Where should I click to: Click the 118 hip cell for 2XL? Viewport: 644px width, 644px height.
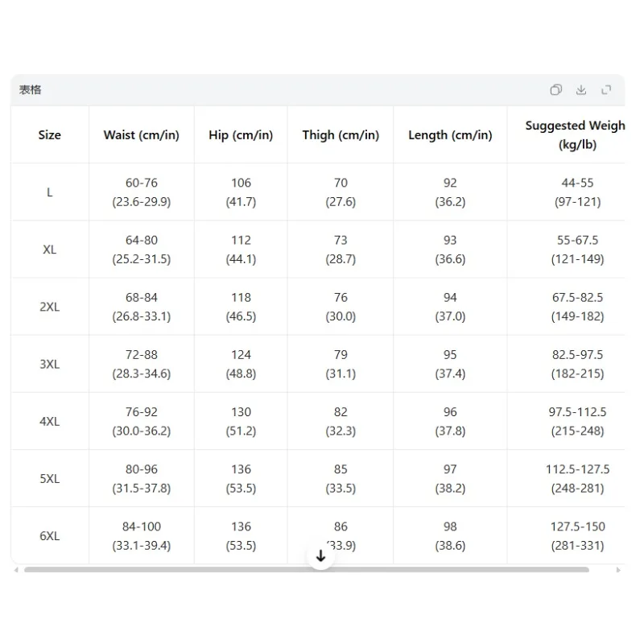click(x=241, y=307)
